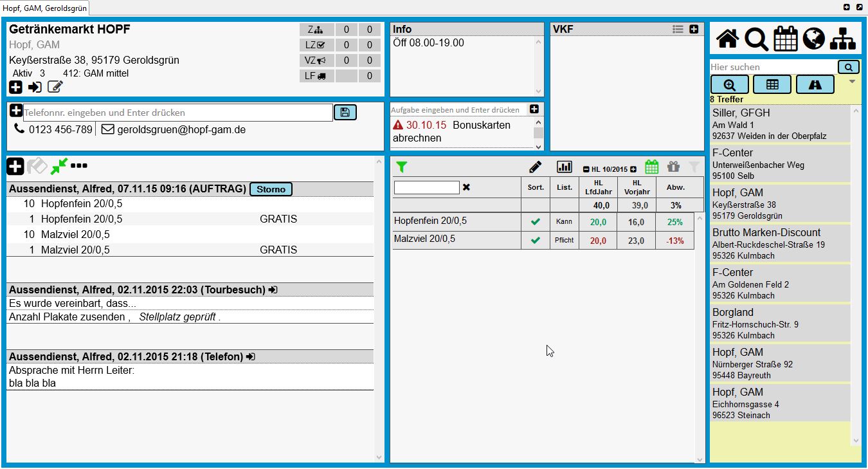Select the "Hopf, GAM, Geroldsgrün" tab

pos(44,8)
